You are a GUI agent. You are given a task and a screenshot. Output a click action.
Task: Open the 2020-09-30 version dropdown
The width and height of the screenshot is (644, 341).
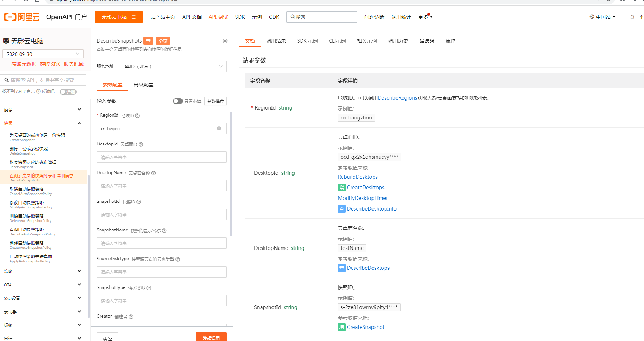coord(43,54)
